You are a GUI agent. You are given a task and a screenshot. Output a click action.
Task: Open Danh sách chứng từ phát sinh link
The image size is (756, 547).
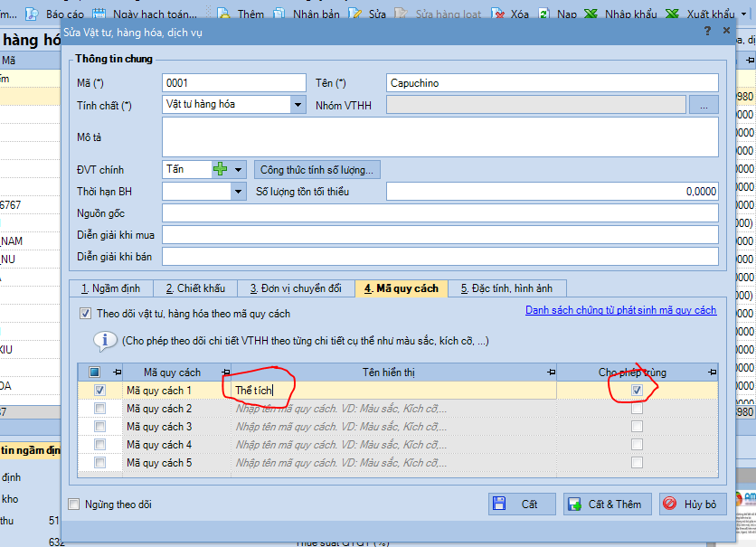[x=620, y=310]
